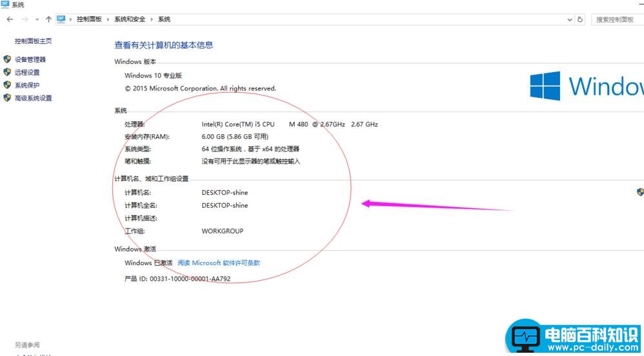644x356 pixels.
Task: Select 系统 in the address breadcrumb
Action: 165,19
